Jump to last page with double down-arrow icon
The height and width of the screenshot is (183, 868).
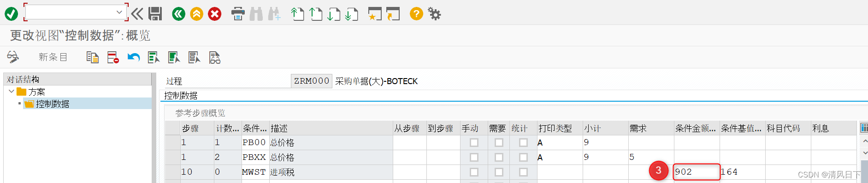pyautogui.click(x=352, y=14)
